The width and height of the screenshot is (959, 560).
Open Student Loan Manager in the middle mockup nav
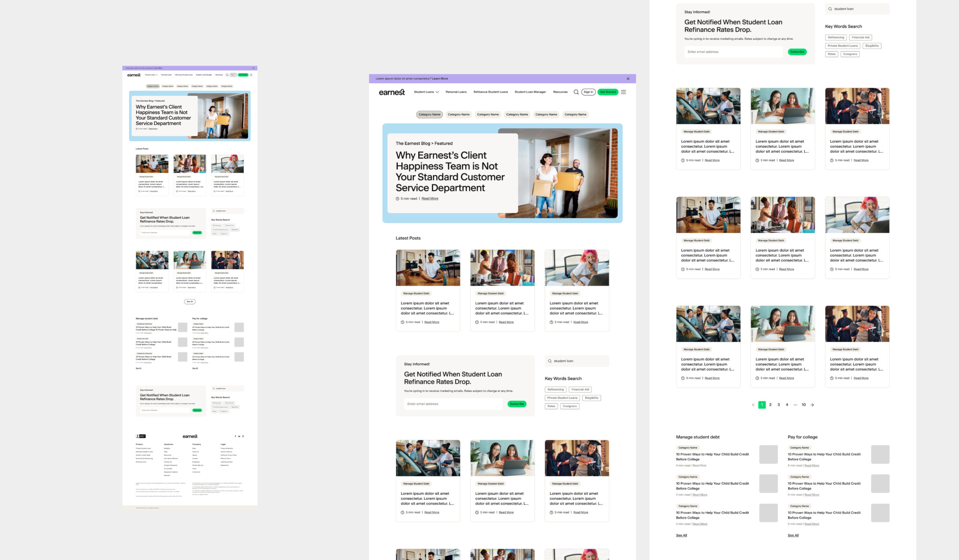tap(530, 92)
